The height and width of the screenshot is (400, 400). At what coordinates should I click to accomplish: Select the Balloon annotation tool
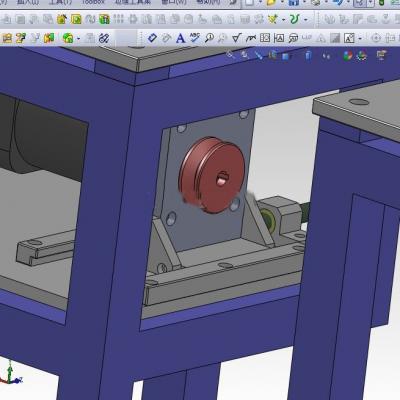(x=209, y=38)
